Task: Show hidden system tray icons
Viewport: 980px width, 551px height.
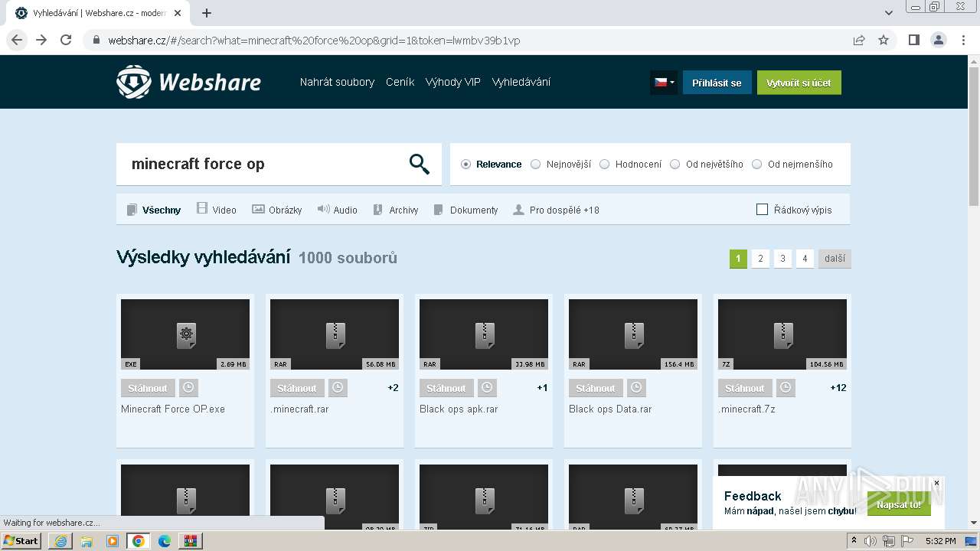Action: [x=854, y=541]
